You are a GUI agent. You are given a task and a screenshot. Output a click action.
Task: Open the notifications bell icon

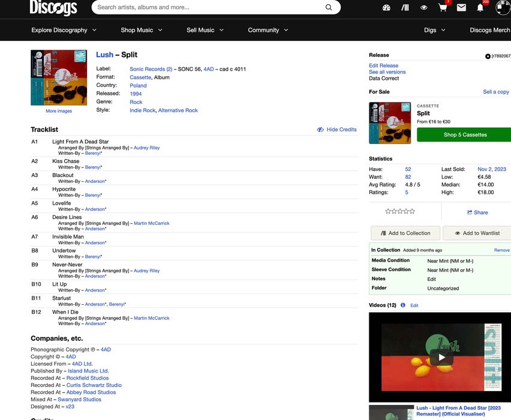point(480,7)
